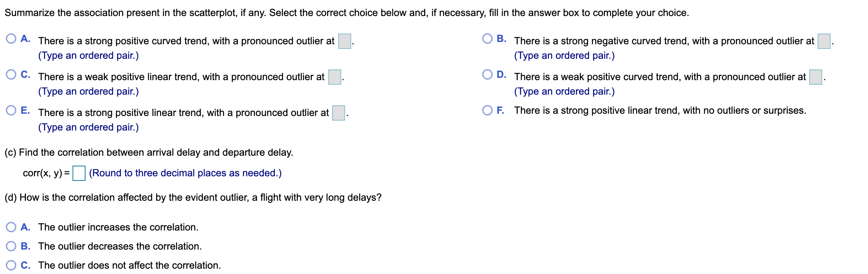The image size is (868, 274).
Task: Click the 'Round to three decimal places' hint text
Action: coord(185,173)
